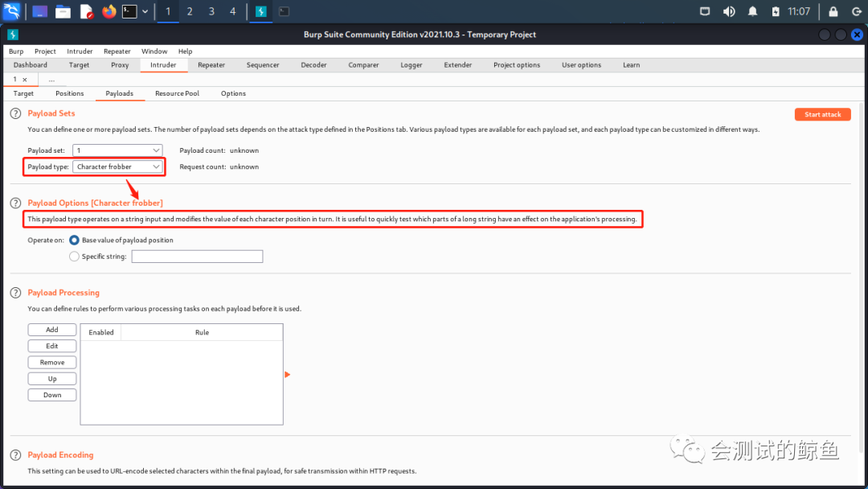
Task: Remove the selected processing rule
Action: point(52,362)
